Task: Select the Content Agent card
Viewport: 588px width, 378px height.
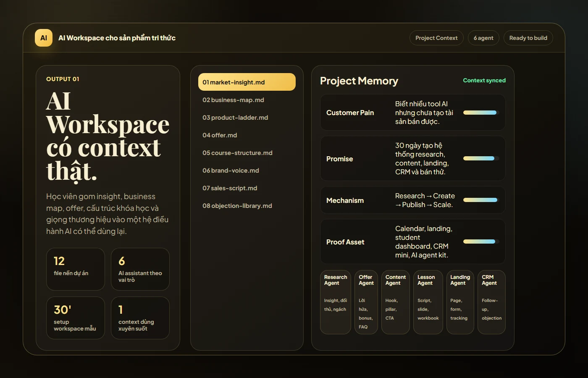Action: [x=396, y=302]
